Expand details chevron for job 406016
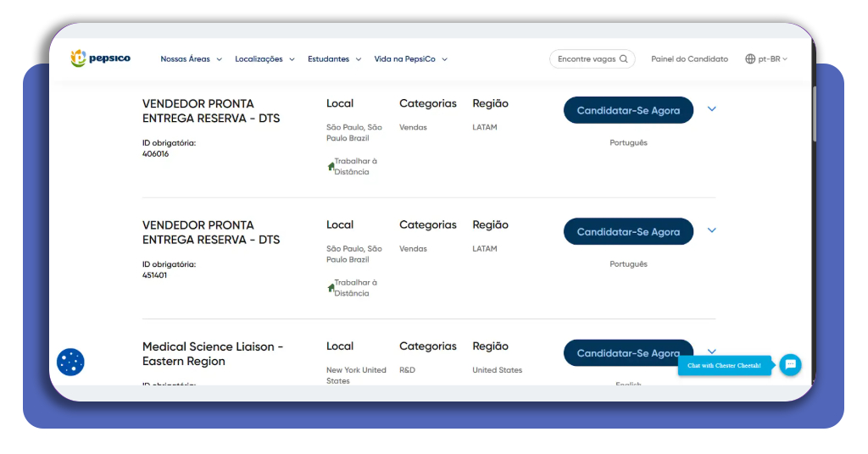Screen dimensions: 868x454 tap(712, 109)
